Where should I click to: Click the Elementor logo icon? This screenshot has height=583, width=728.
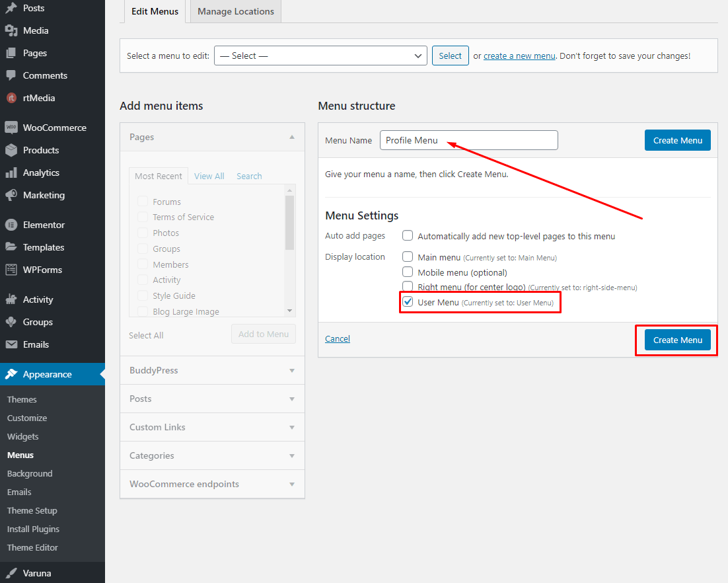[11, 225]
